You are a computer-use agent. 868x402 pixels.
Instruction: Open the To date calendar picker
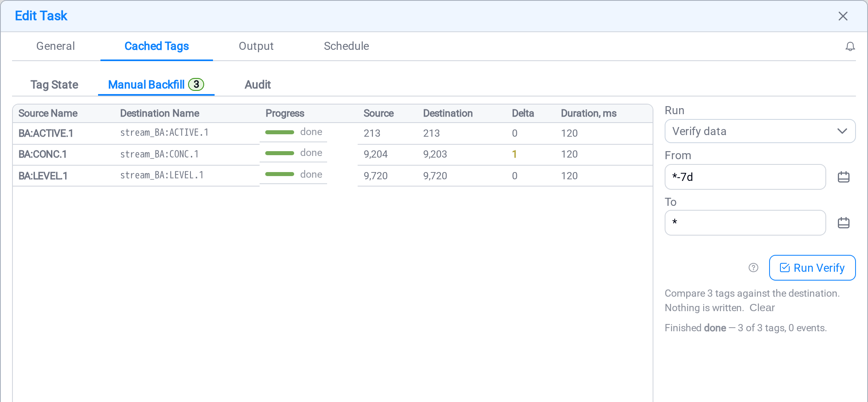tap(843, 223)
